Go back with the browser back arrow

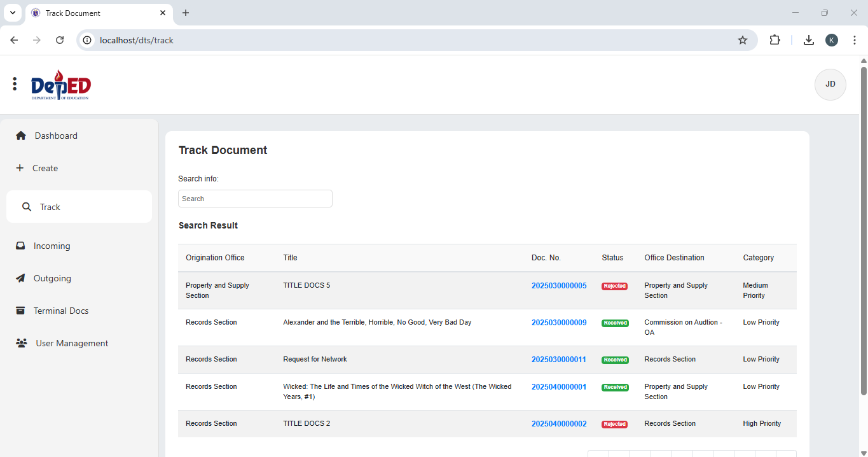14,40
